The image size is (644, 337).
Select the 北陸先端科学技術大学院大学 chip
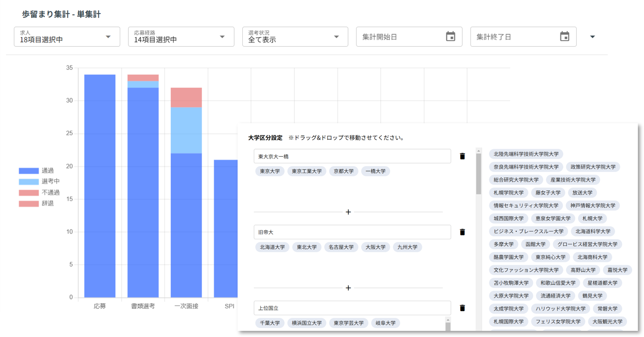526,154
